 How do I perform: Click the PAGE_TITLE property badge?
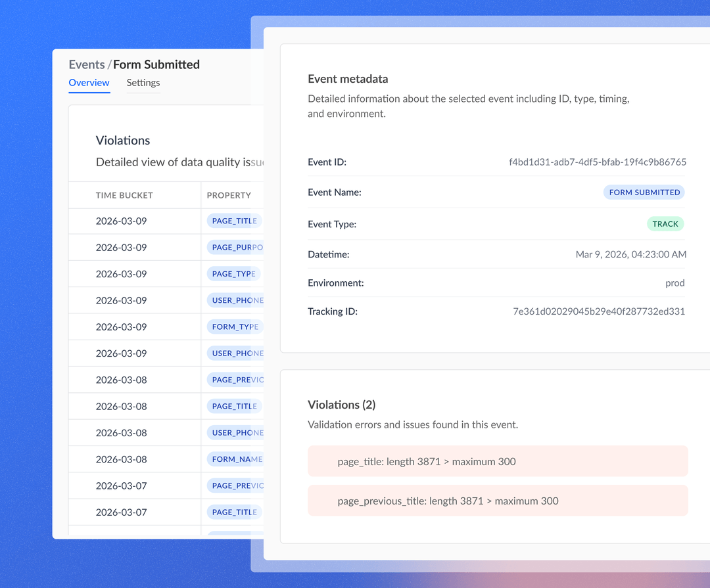pyautogui.click(x=233, y=221)
